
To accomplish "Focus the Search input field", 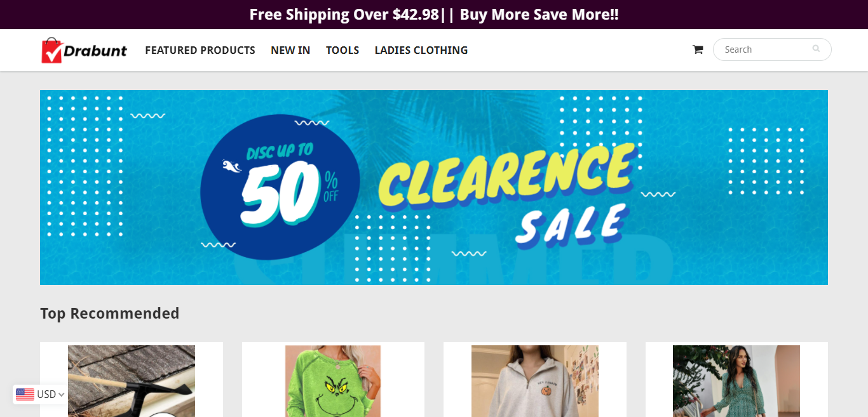I will 766,50.
